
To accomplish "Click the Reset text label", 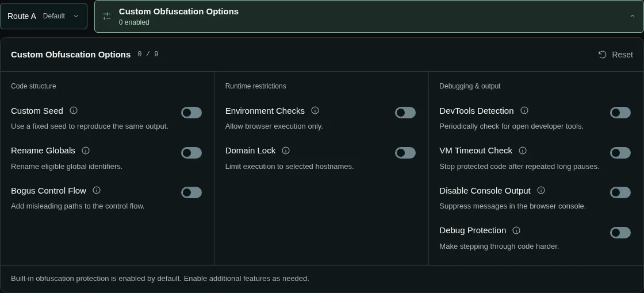I will tap(622, 55).
